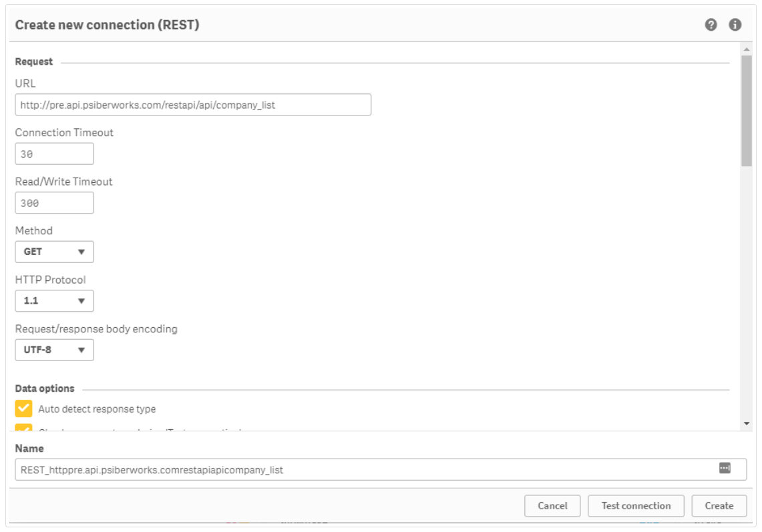Click the Request section heading
762x532 pixels.
click(x=34, y=61)
